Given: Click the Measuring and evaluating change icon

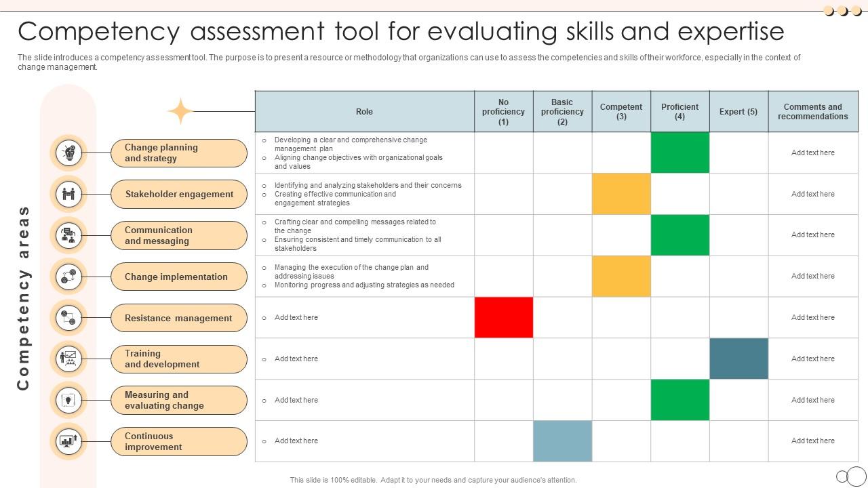Looking at the screenshot, I should 68,400.
